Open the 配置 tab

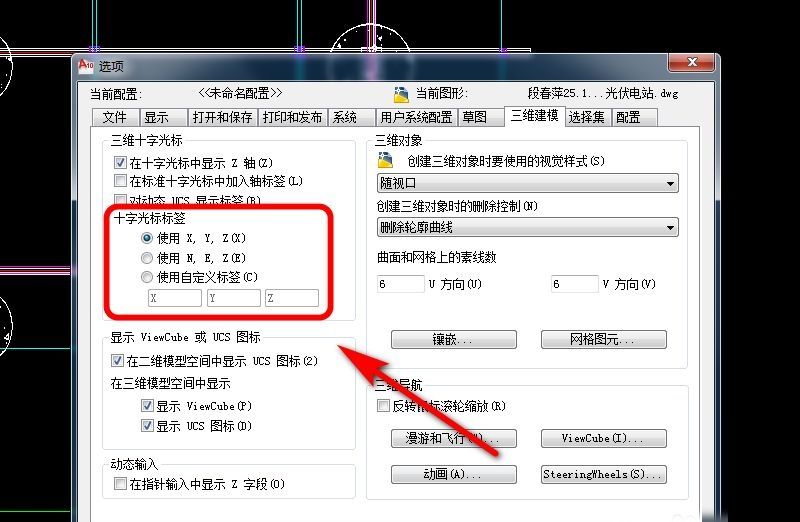pos(634,117)
